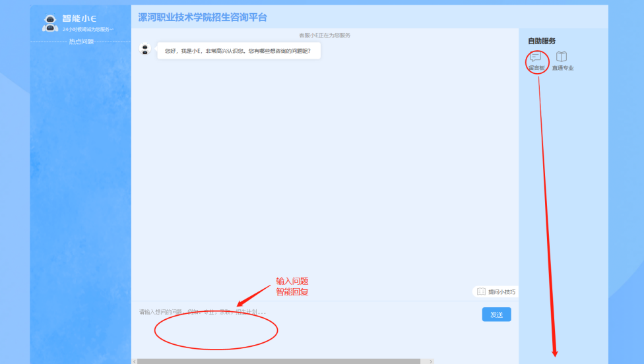
Task: Click the 漯河职业技术学院招生咨询平台 title
Action: coord(203,17)
